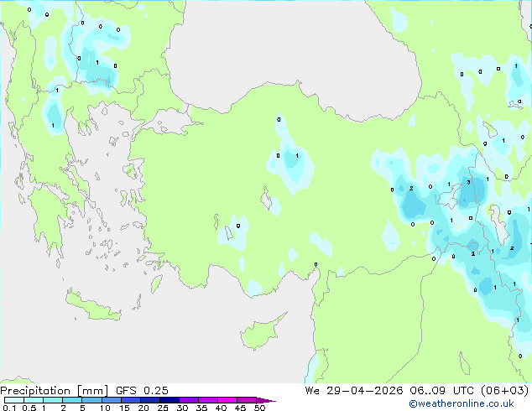The width and height of the screenshot is (532, 411).
Task: Choose the 25–30 mm darkest navy legend swatch
Action: click(169, 400)
